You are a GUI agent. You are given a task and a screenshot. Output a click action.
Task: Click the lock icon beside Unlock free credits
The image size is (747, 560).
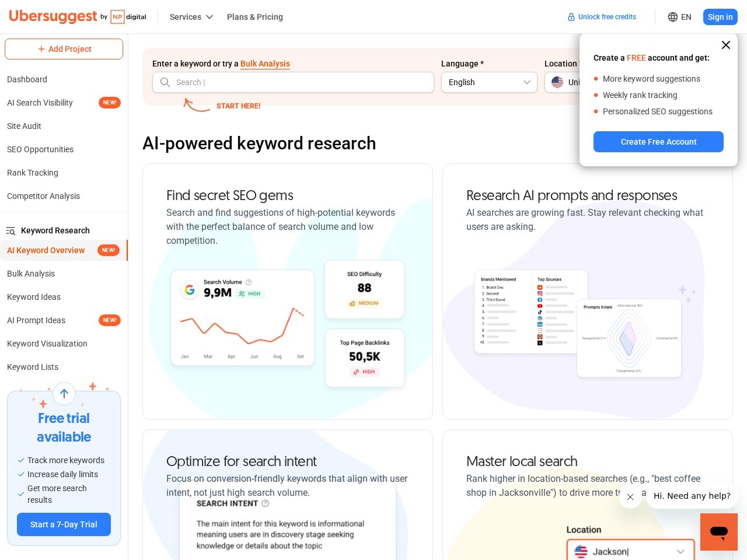click(571, 17)
